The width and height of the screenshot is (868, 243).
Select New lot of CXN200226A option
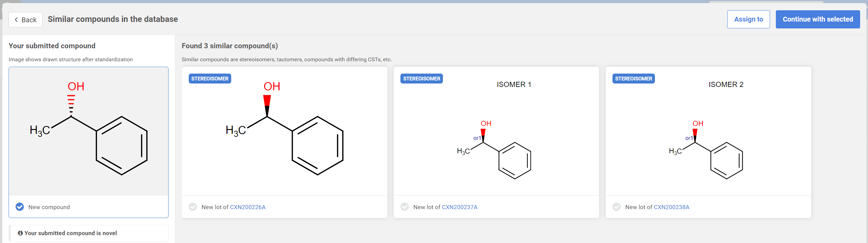click(193, 207)
